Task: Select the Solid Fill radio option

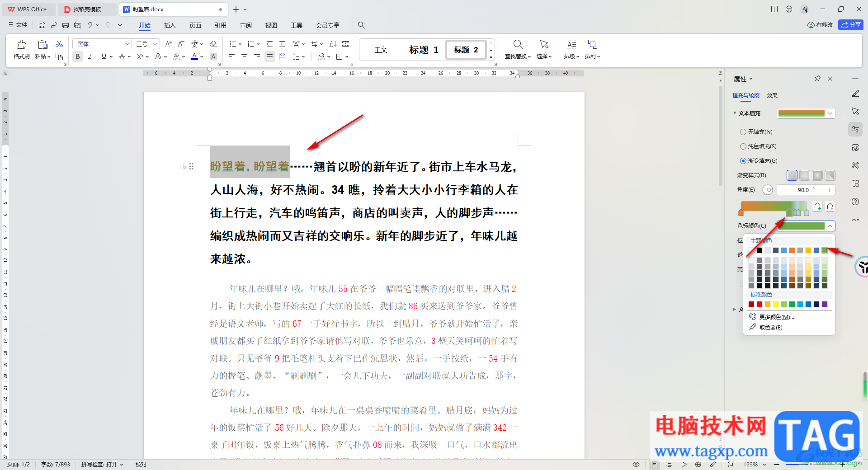Action: (x=743, y=146)
